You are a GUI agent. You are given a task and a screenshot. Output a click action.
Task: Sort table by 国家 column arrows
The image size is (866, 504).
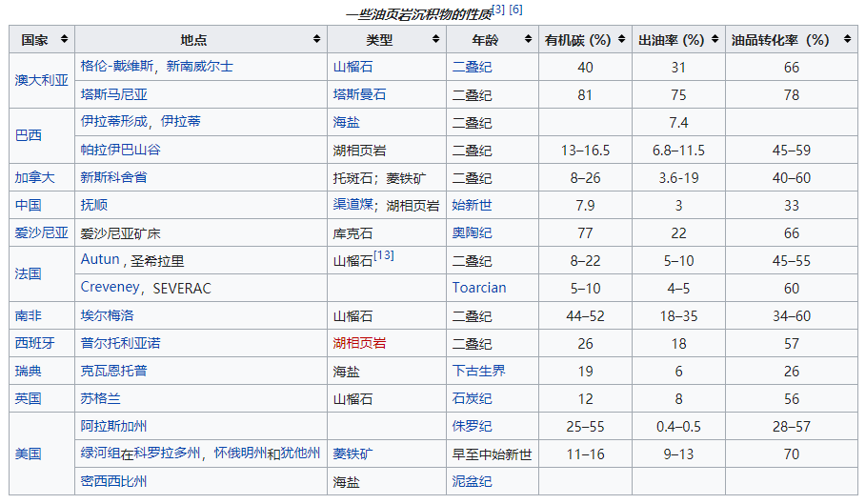pyautogui.click(x=64, y=39)
